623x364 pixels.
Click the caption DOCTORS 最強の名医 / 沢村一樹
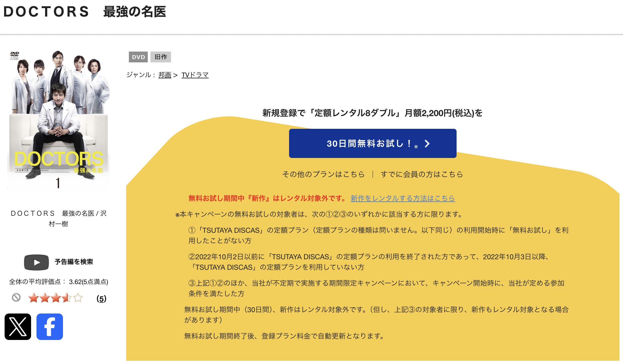click(59, 218)
